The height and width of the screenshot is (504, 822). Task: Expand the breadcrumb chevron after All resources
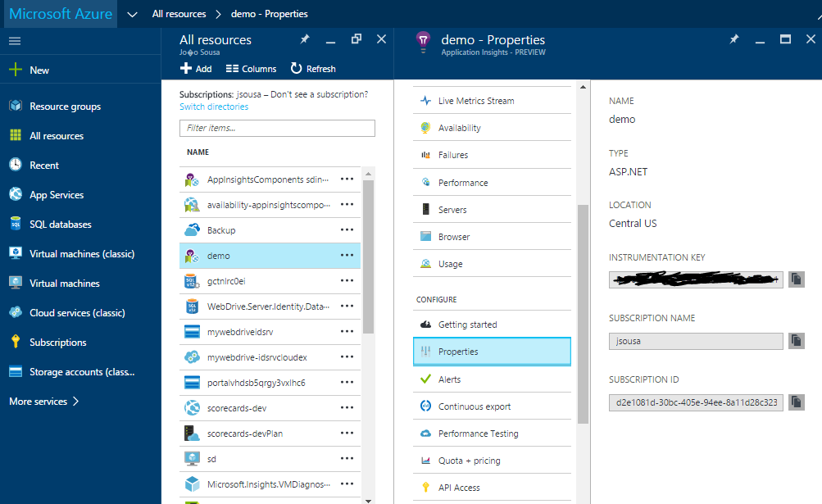click(x=219, y=14)
